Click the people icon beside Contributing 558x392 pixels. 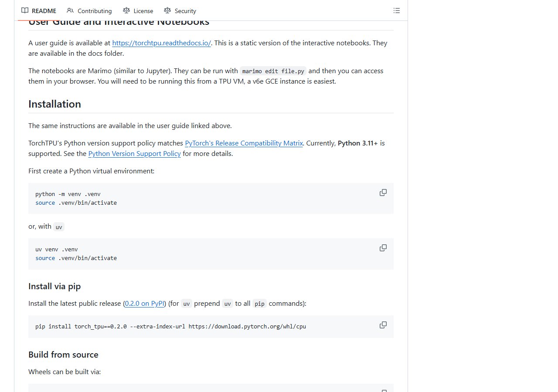[70, 10]
